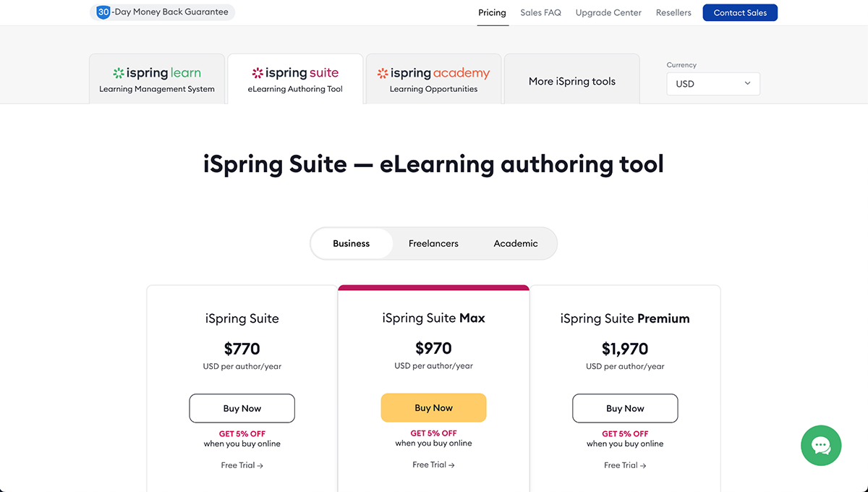The width and height of the screenshot is (868, 492).
Task: Switch pricing to Freelancers
Action: (x=433, y=244)
